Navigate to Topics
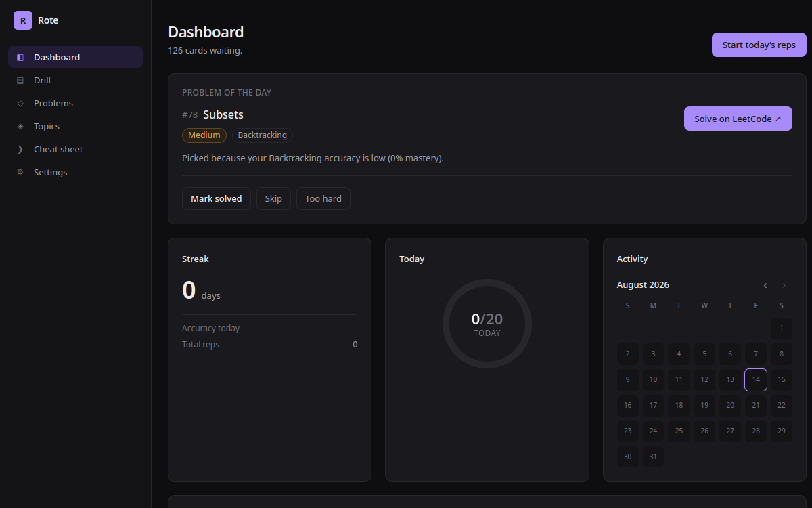This screenshot has width=812, height=508. (75, 126)
